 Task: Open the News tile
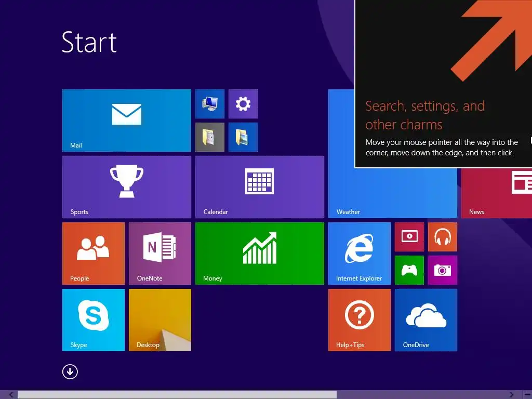(497, 193)
